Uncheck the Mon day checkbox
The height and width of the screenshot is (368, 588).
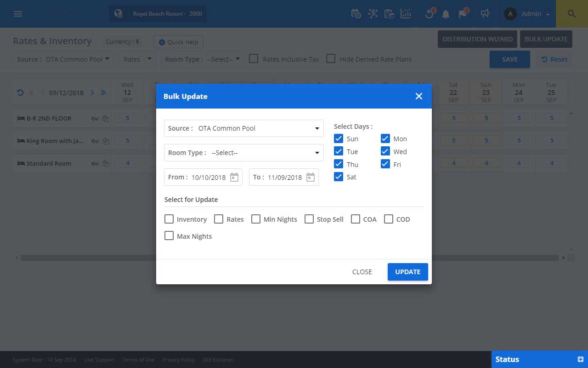click(385, 138)
